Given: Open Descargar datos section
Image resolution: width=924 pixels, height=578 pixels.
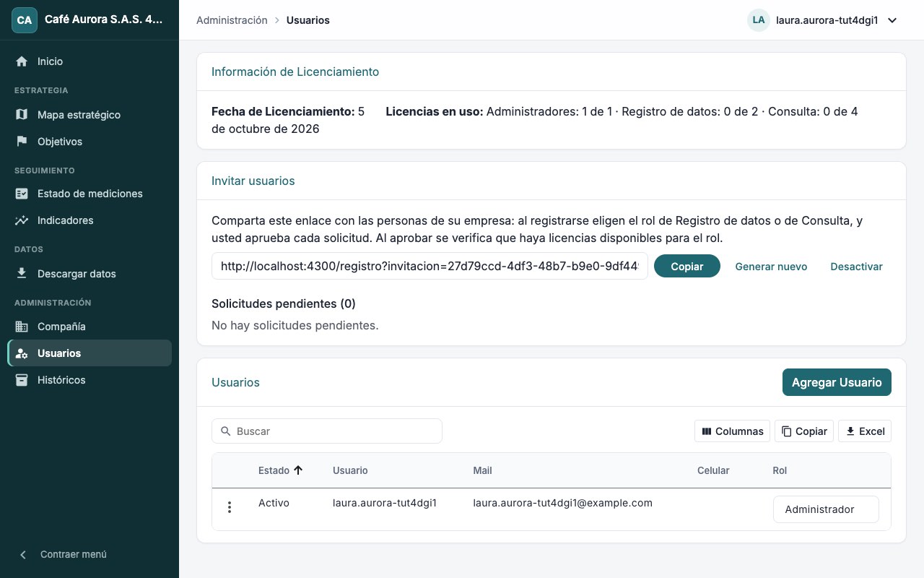Looking at the screenshot, I should click(x=90, y=274).
